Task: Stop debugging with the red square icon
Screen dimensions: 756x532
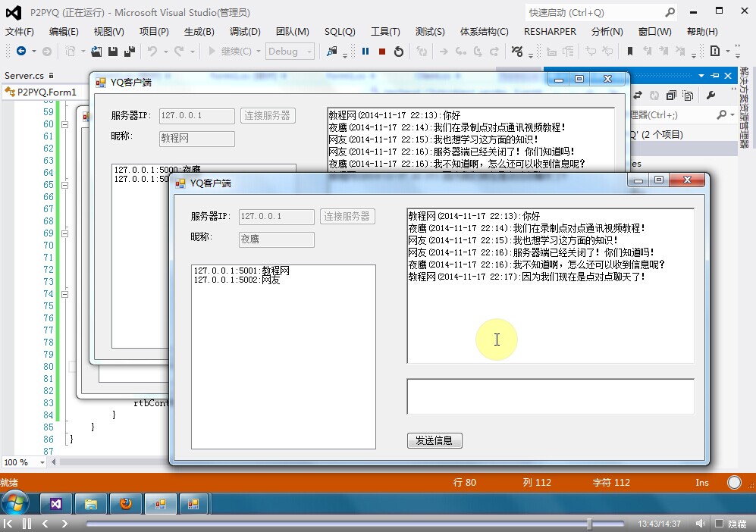Action: tap(382, 52)
